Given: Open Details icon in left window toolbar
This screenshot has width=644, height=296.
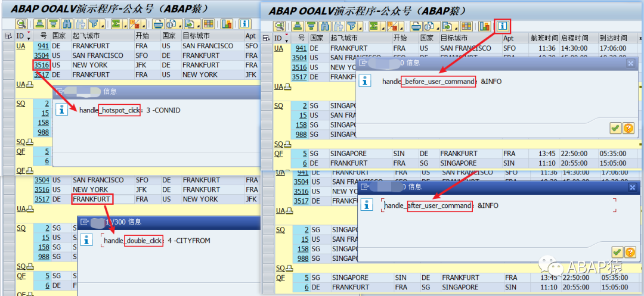Looking at the screenshot, I should pyautogui.click(x=21, y=24).
